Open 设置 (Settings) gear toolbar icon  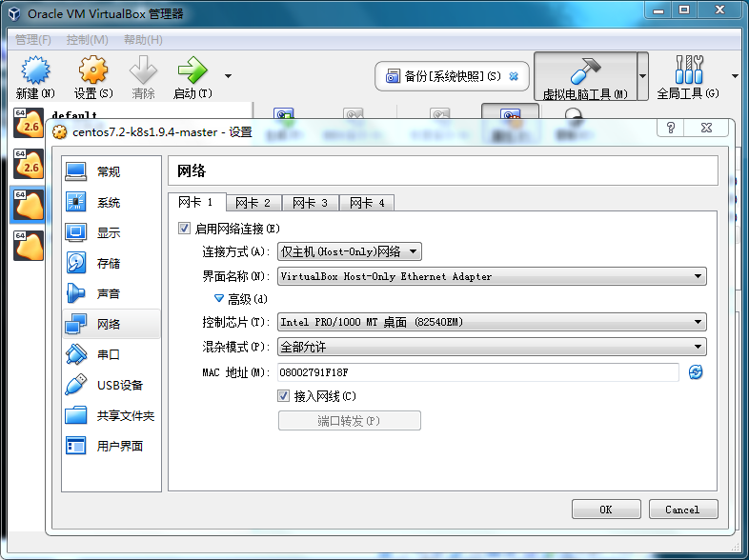point(93,70)
